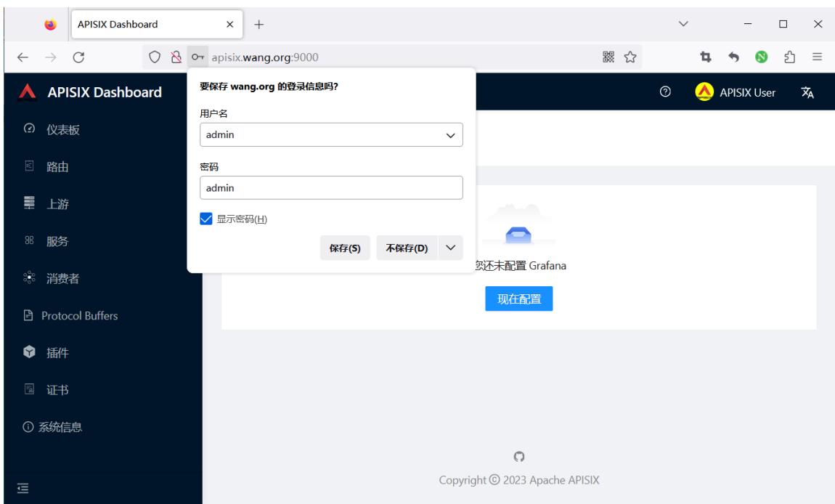
Task: Click the APISIX logo icon in sidebar header
Action: [x=27, y=92]
